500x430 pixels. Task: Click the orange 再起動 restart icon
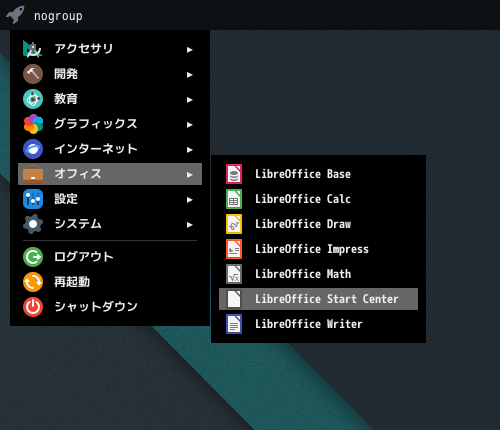click(33, 282)
